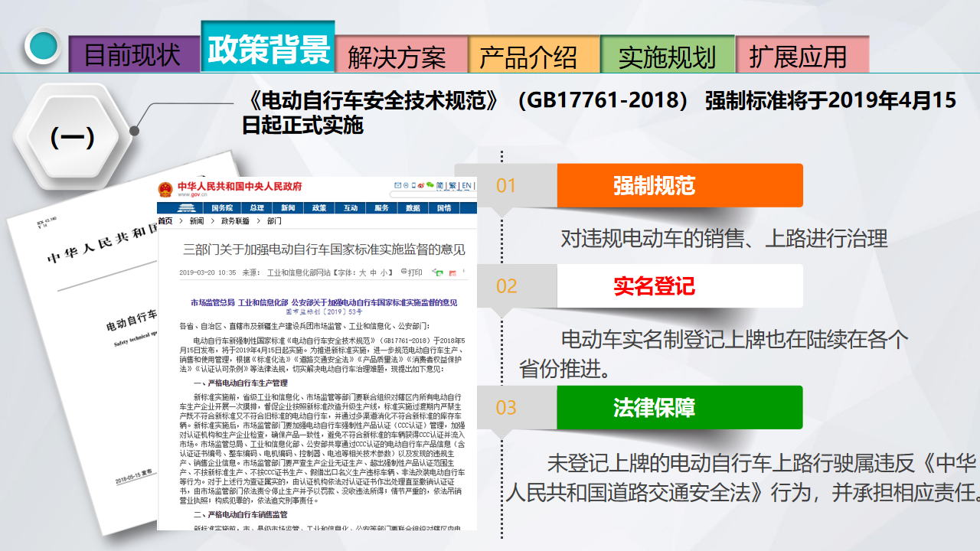Switch to English EN link

coord(466,186)
